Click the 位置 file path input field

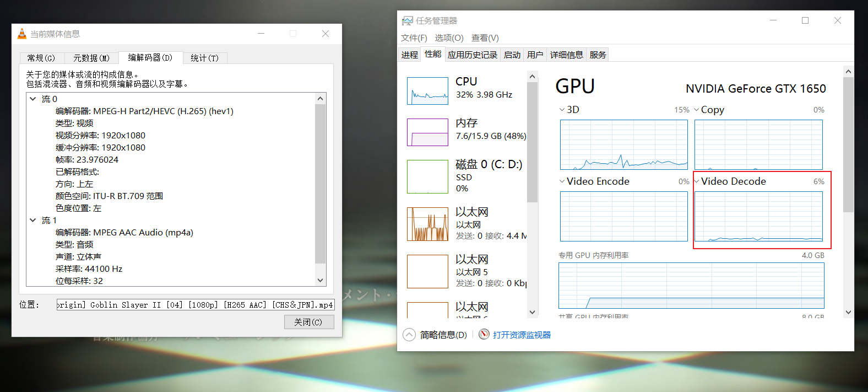196,304
